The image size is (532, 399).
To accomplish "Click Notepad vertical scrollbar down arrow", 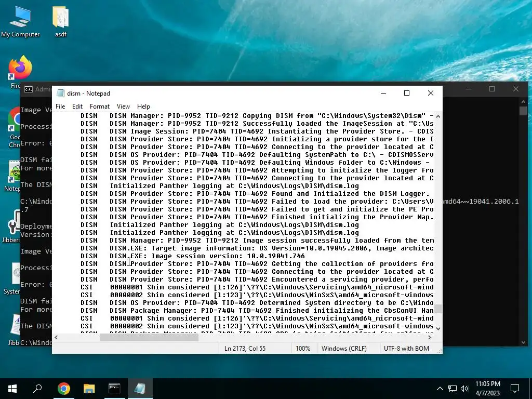I will tap(438, 328).
